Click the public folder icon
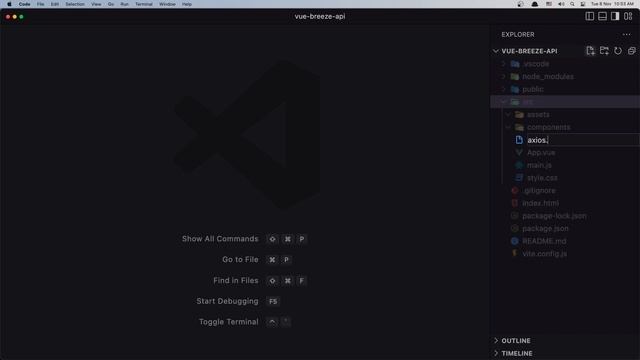The width and height of the screenshot is (640, 360). click(x=515, y=89)
